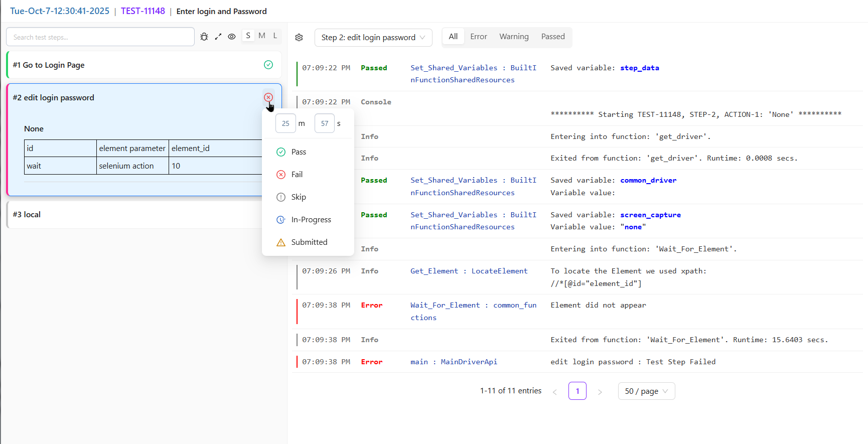Click the expand arrows icon
868x444 pixels.
click(x=218, y=37)
